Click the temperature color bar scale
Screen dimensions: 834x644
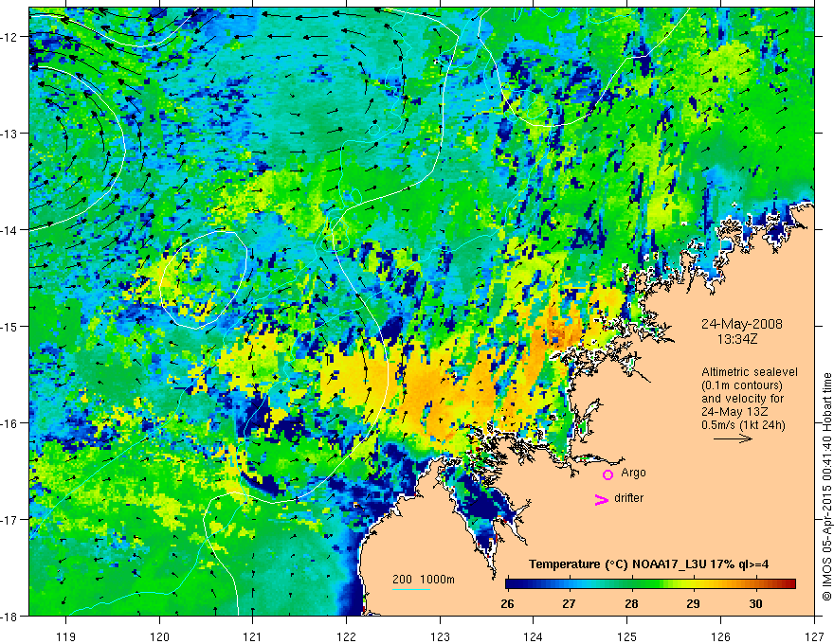point(650,583)
